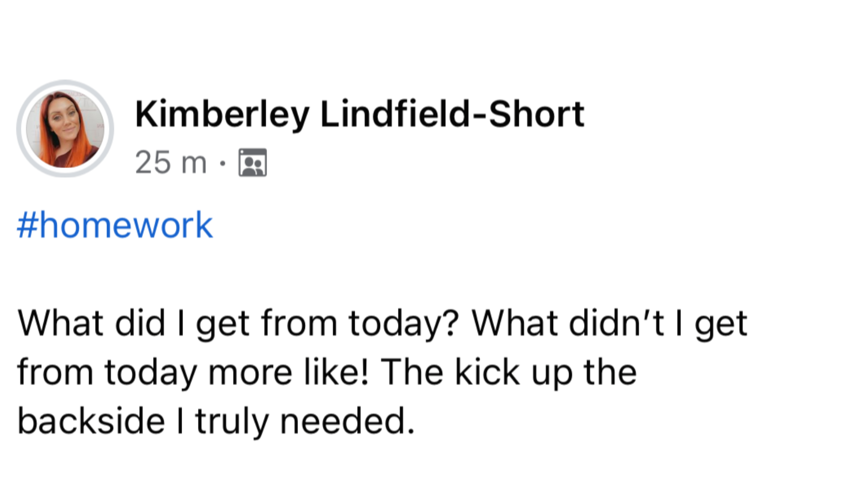Image resolution: width=868 pixels, height=488 pixels.
Task: Click the line starting 'from today more like!'
Action: [x=326, y=372]
